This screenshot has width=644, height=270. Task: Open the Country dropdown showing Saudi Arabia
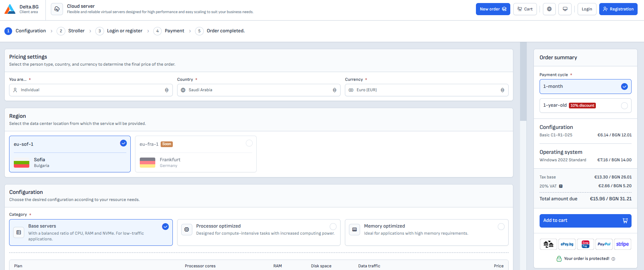(x=259, y=90)
